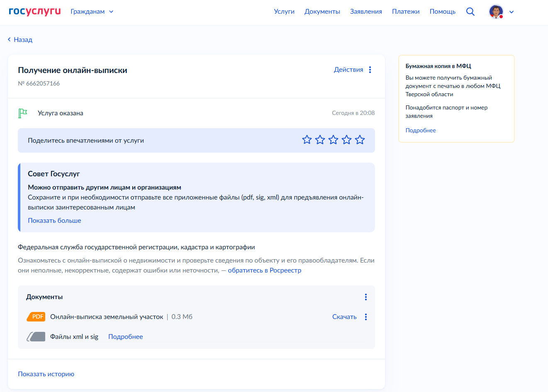Open the Госуслуги logo home page
Image resolution: width=548 pixels, height=392 pixels.
tap(34, 12)
